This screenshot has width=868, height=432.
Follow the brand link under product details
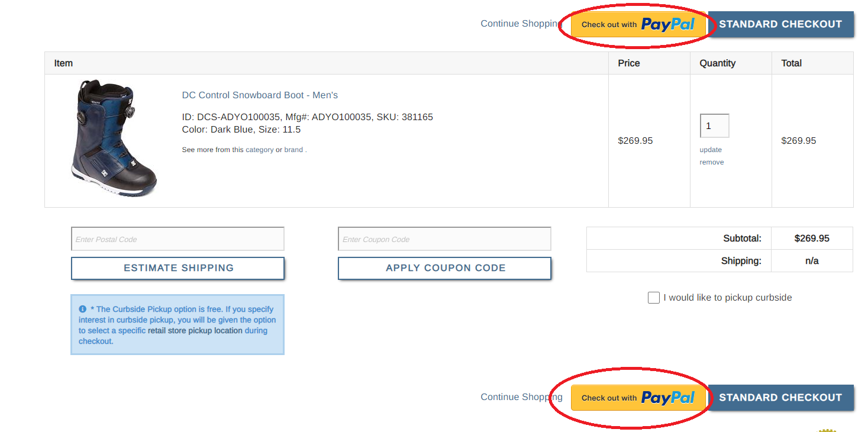click(x=293, y=150)
